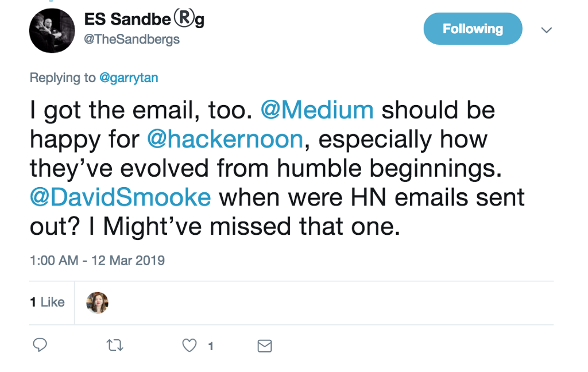Screen dimensions: 588x372
Task: Toggle the Following button to unfollow
Action: tap(473, 29)
